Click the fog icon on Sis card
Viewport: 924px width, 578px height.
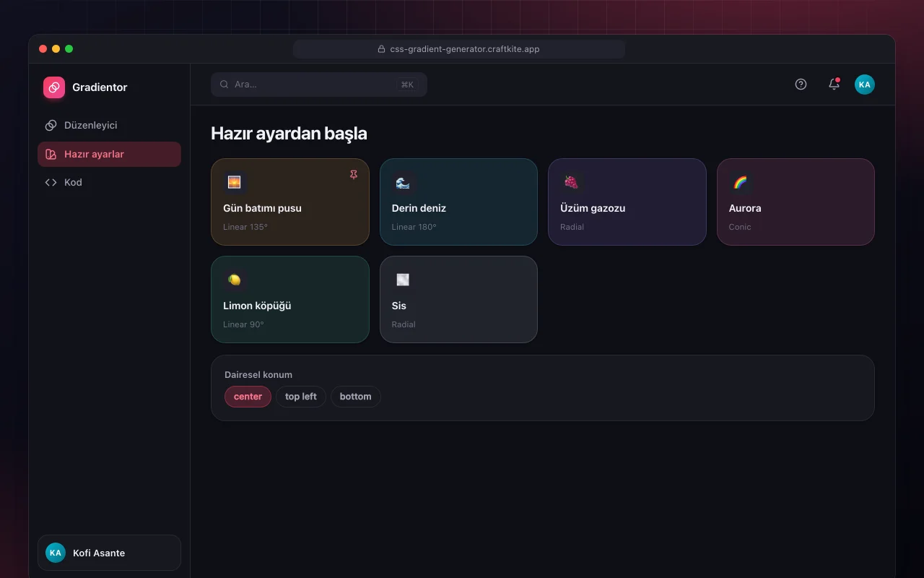tap(403, 280)
